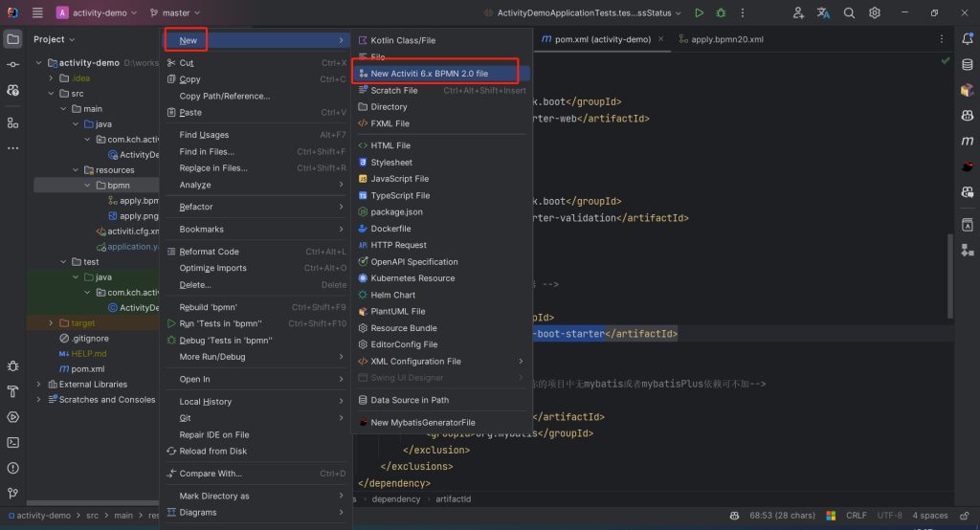Image resolution: width=980 pixels, height=530 pixels.
Task: Click UTF-8 encoding in status bar
Action: (889, 516)
